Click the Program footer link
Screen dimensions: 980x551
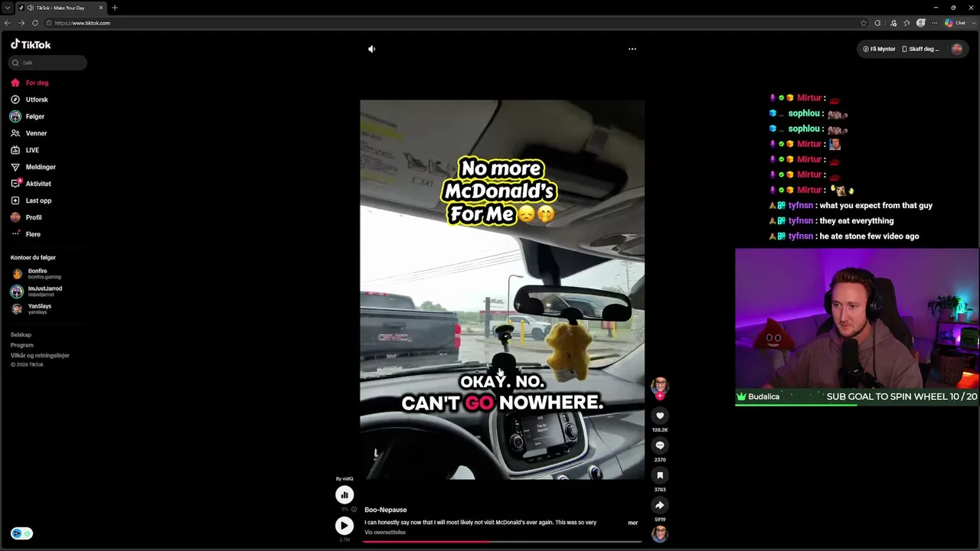(22, 345)
